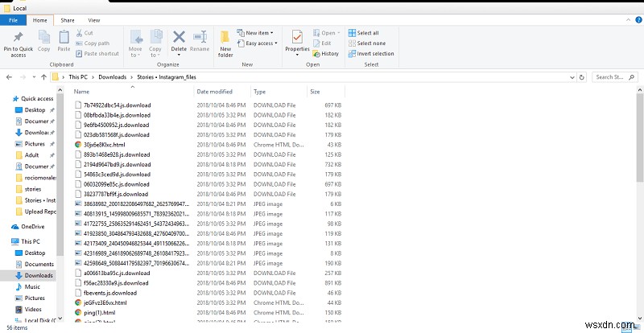The image size is (644, 333).
Task: Click navigation pane scroll down arrow
Action: point(60,319)
